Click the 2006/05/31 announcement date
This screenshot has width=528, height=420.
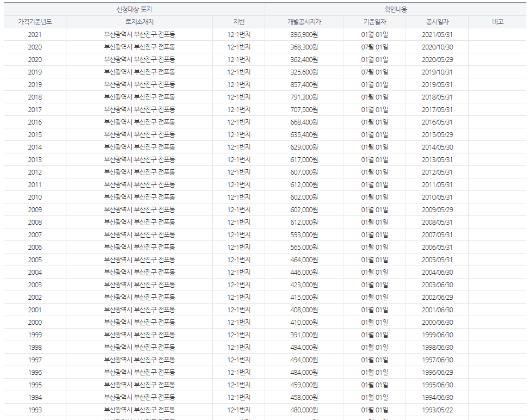coord(437,248)
